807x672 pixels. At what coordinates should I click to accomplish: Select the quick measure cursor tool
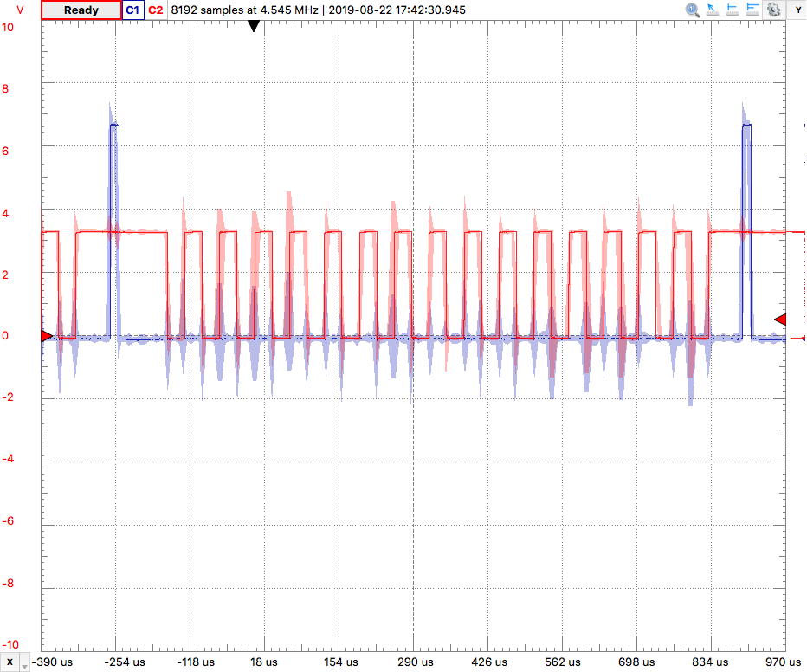pos(713,10)
